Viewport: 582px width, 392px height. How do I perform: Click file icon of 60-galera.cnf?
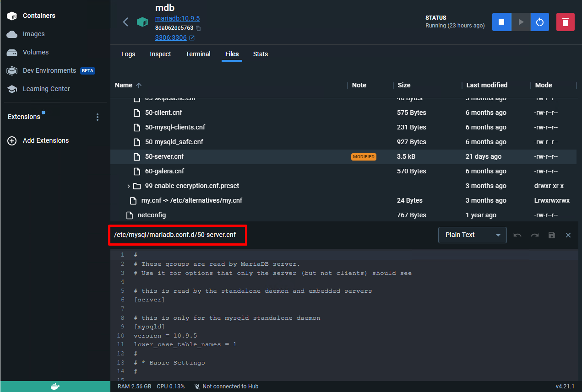click(x=136, y=171)
